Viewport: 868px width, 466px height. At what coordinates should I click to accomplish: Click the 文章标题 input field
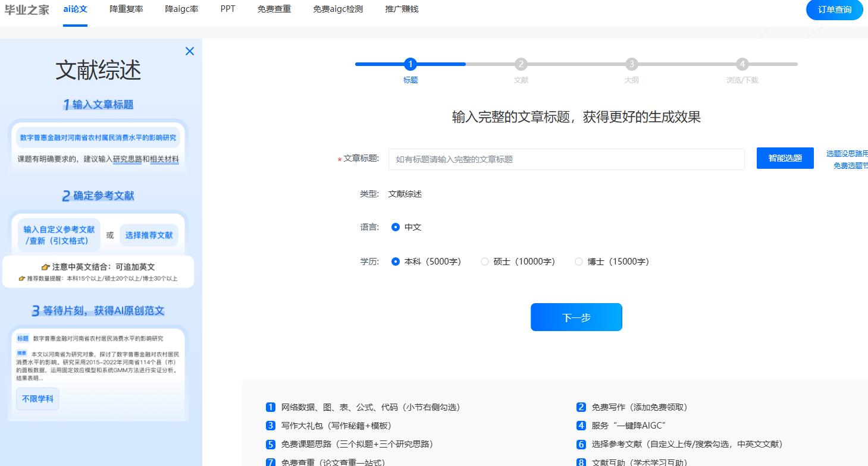tap(566, 159)
